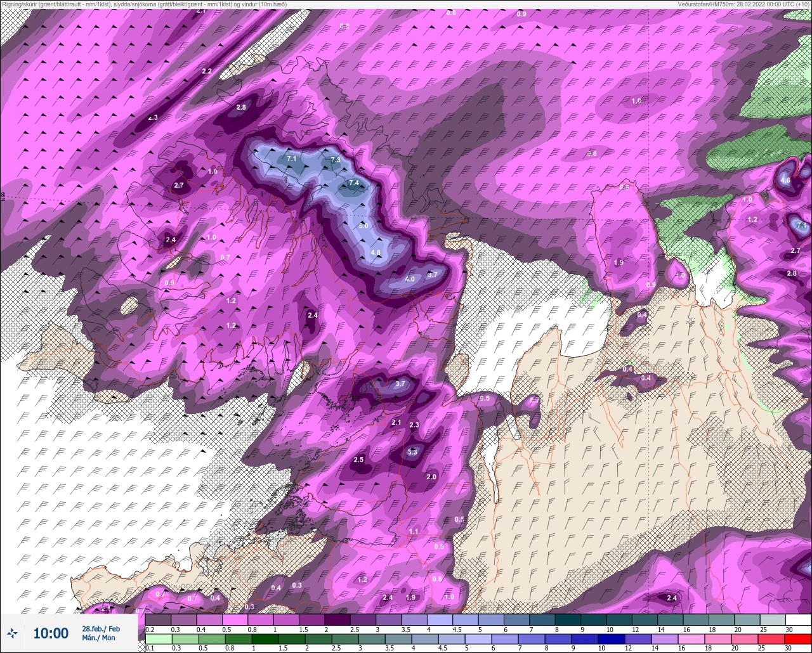Click the date label 28.feb./ Feb
Image resolution: width=812 pixels, height=653 pixels.
(x=100, y=628)
